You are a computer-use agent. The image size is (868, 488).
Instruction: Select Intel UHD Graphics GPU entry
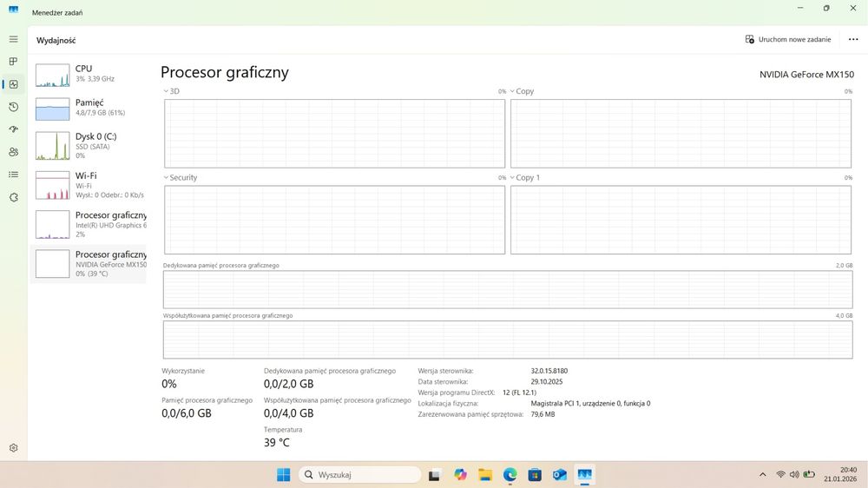(x=89, y=224)
